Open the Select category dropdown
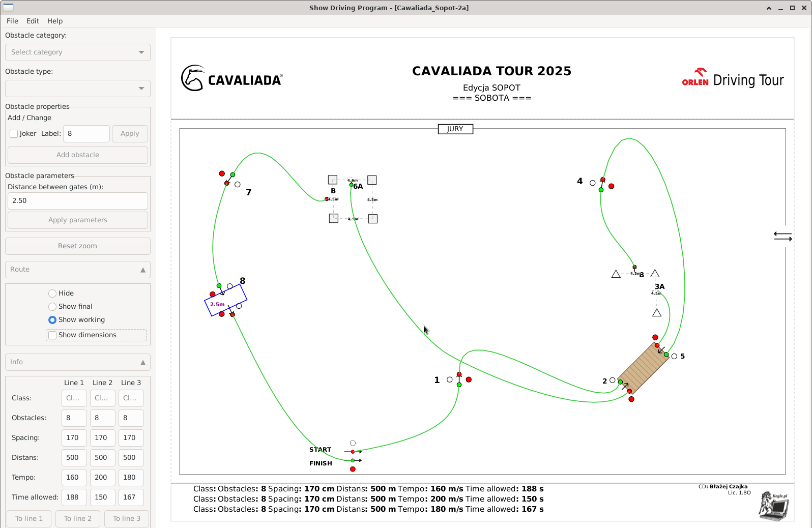This screenshot has height=528, width=812. click(78, 52)
